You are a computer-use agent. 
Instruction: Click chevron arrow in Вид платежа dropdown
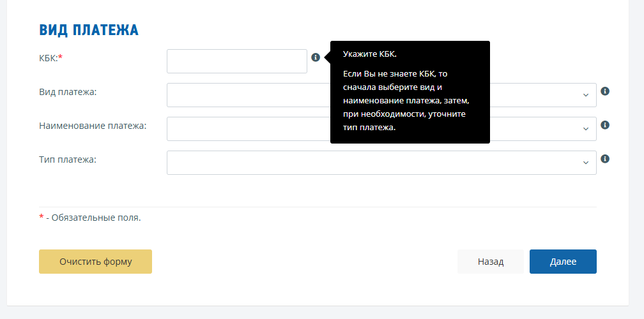(x=585, y=95)
